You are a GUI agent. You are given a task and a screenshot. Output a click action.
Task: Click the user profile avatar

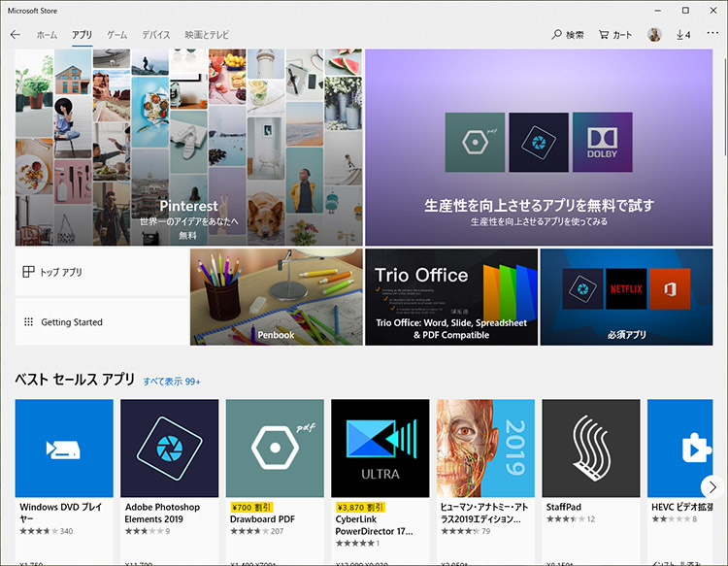(655, 35)
